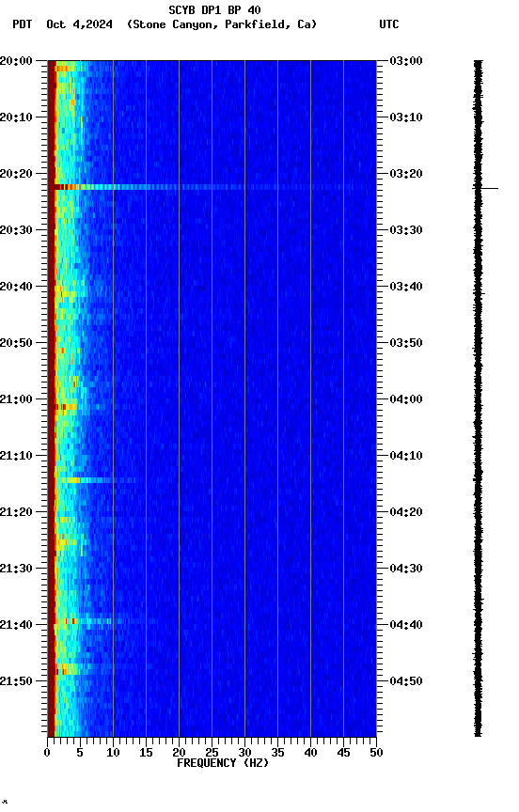
Task: Click the 20 Hz frequency tick label
Action: click(x=179, y=754)
